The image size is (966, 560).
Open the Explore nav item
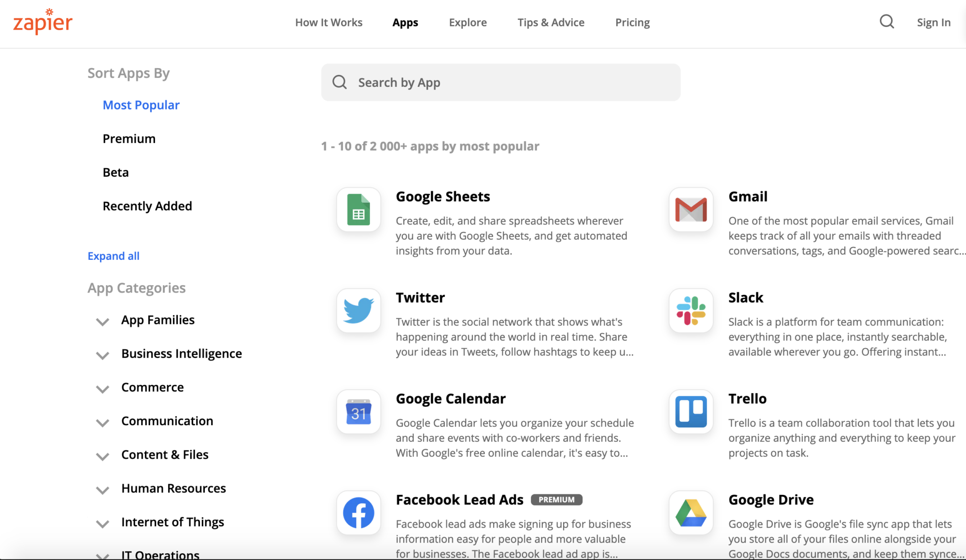pos(468,23)
